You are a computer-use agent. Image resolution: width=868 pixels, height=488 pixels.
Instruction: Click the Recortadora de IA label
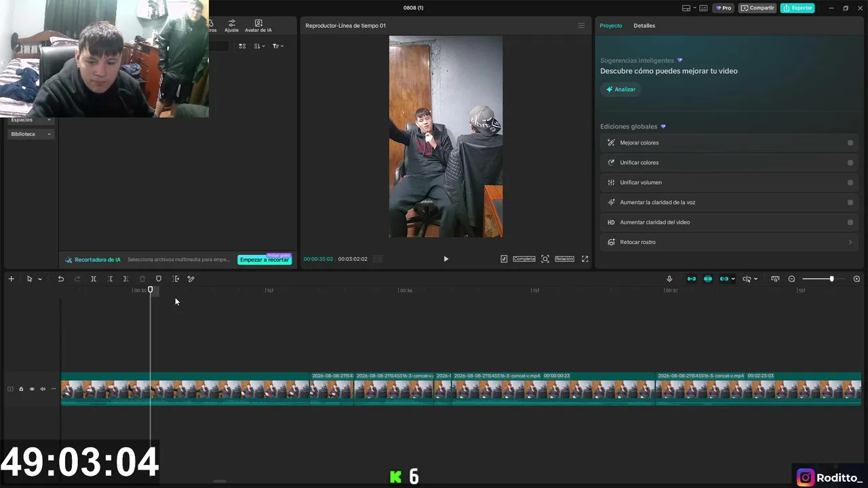[93, 260]
